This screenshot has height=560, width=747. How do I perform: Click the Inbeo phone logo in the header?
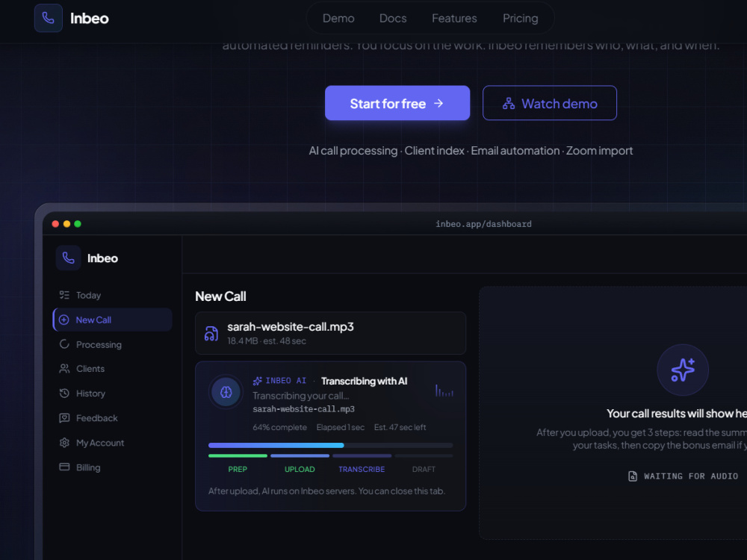point(48,18)
